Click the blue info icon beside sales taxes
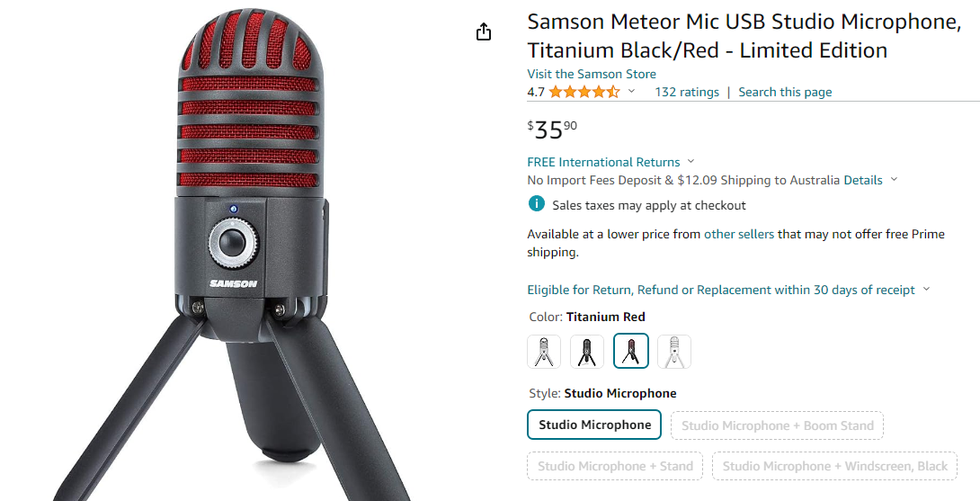 coord(537,204)
